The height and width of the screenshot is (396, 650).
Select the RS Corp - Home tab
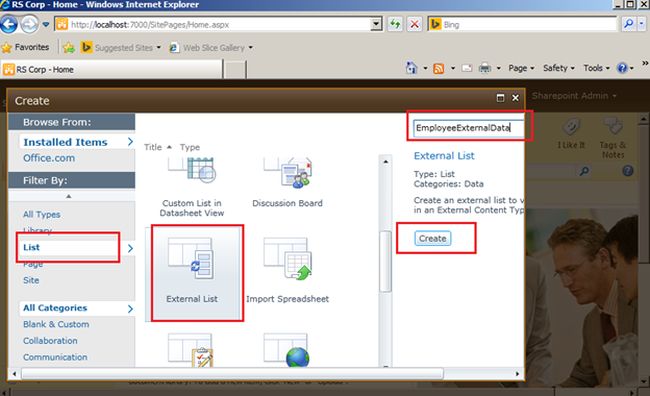coord(112,69)
